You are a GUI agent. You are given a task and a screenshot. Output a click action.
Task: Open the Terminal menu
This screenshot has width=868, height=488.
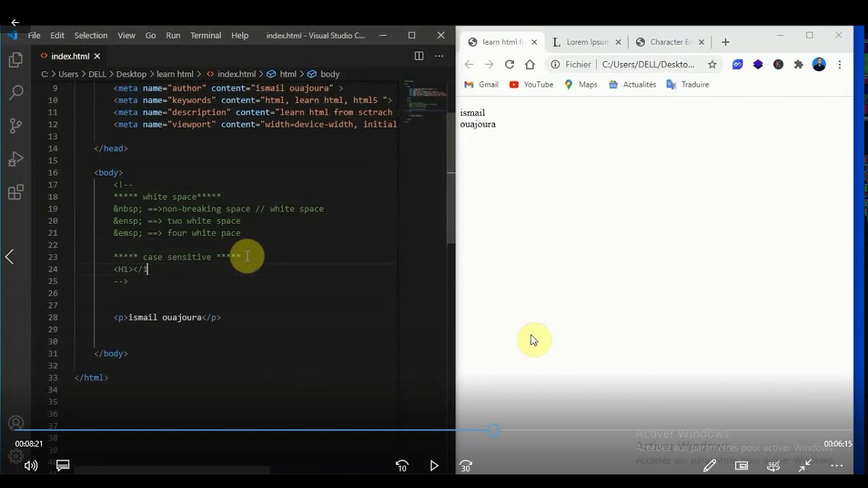(205, 35)
